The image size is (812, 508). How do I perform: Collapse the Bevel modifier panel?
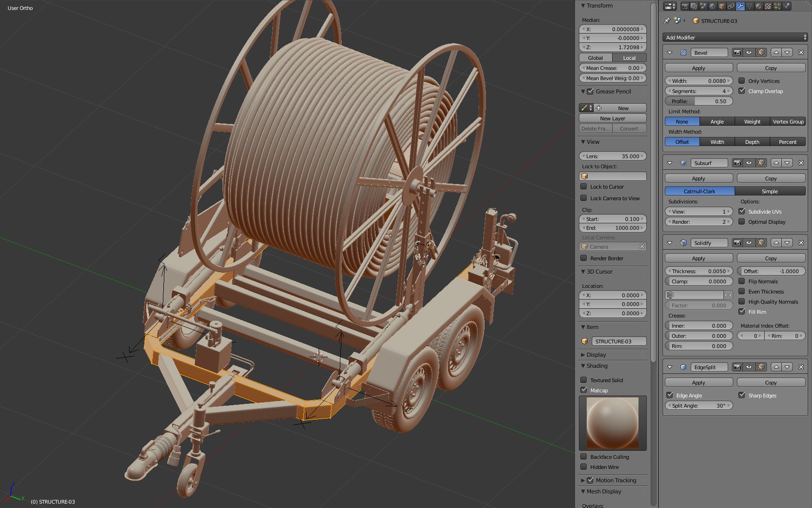pyautogui.click(x=670, y=53)
